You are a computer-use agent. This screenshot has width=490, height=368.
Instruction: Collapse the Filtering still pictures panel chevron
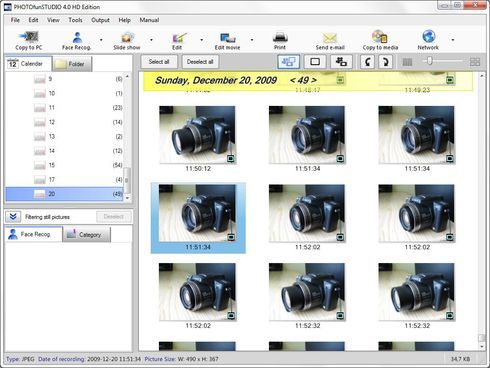pyautogui.click(x=13, y=217)
